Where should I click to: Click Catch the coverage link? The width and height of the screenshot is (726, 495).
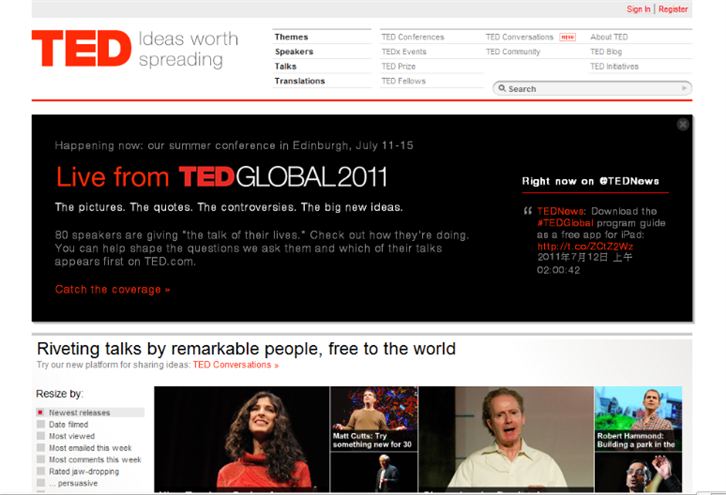(x=113, y=289)
